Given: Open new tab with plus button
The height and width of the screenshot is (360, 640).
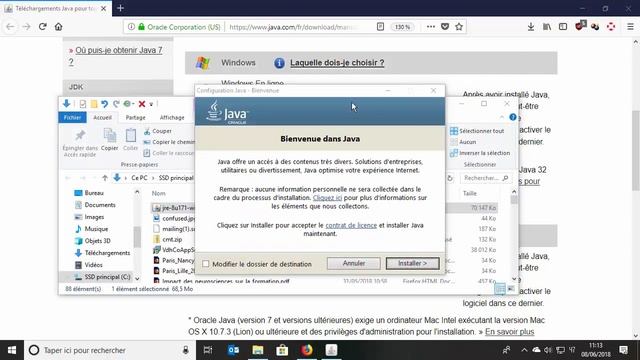Looking at the screenshot, I should 120,8.
